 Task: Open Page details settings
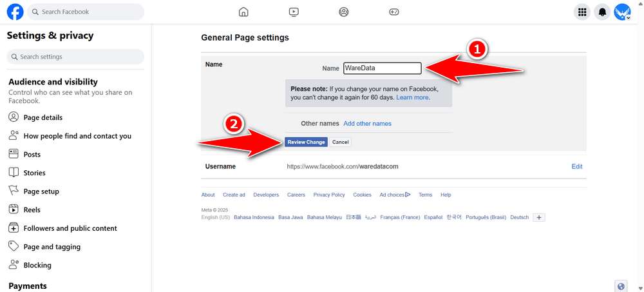click(x=43, y=117)
